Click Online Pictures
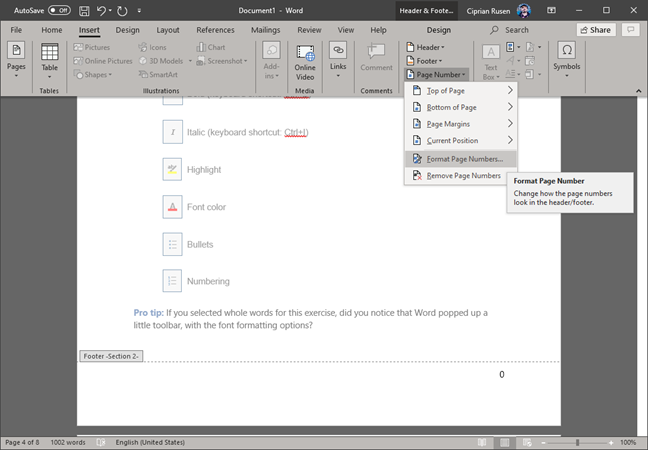The height and width of the screenshot is (450, 648). pyautogui.click(x=103, y=61)
